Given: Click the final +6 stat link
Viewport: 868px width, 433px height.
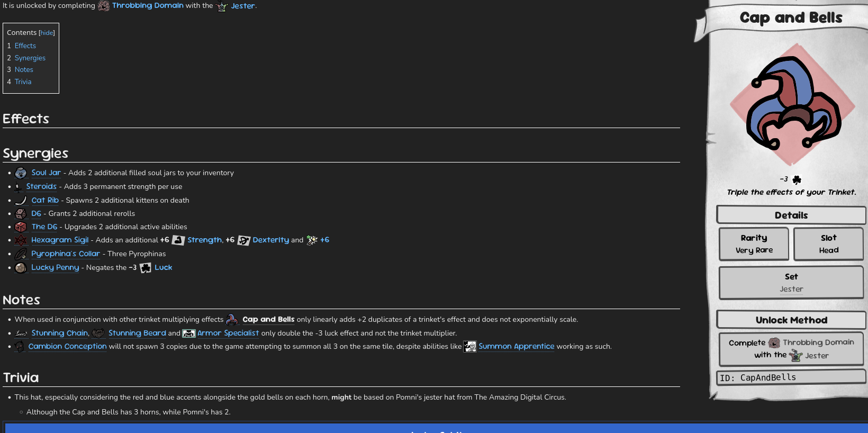Looking at the screenshot, I should (324, 240).
